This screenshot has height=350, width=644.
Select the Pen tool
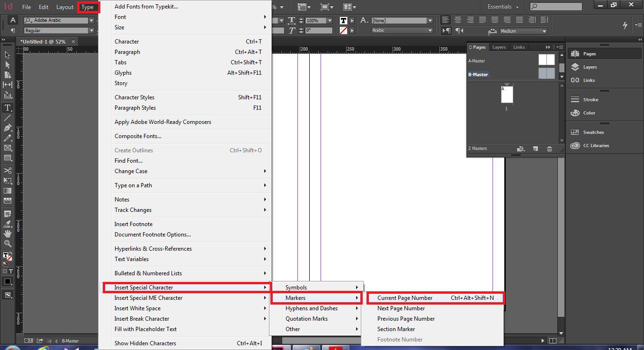(8, 128)
